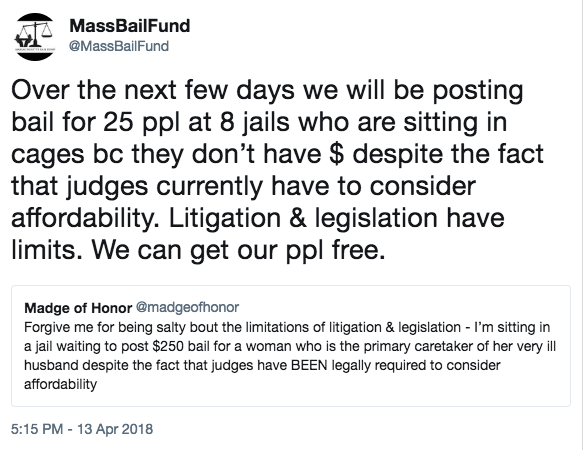The height and width of the screenshot is (450, 583).
Task: Click the word husband in the quoted tweet
Action: point(51,365)
